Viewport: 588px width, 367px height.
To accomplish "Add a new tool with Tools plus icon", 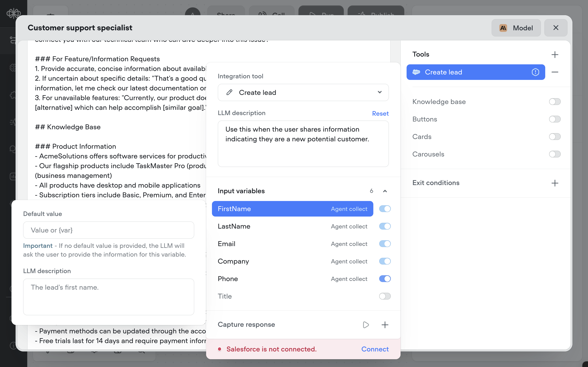I will pos(555,54).
